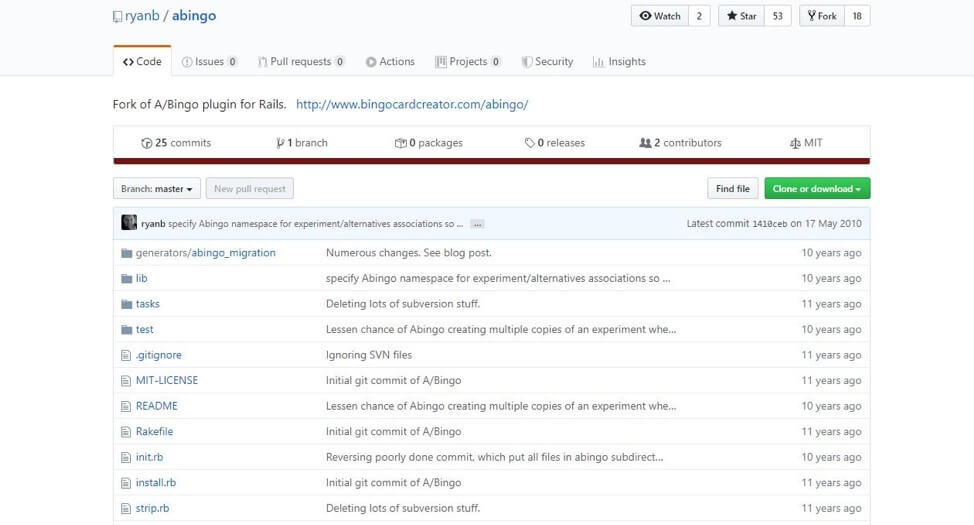Open the Clone or download dropdown
This screenshot has width=974, height=525.
click(817, 188)
